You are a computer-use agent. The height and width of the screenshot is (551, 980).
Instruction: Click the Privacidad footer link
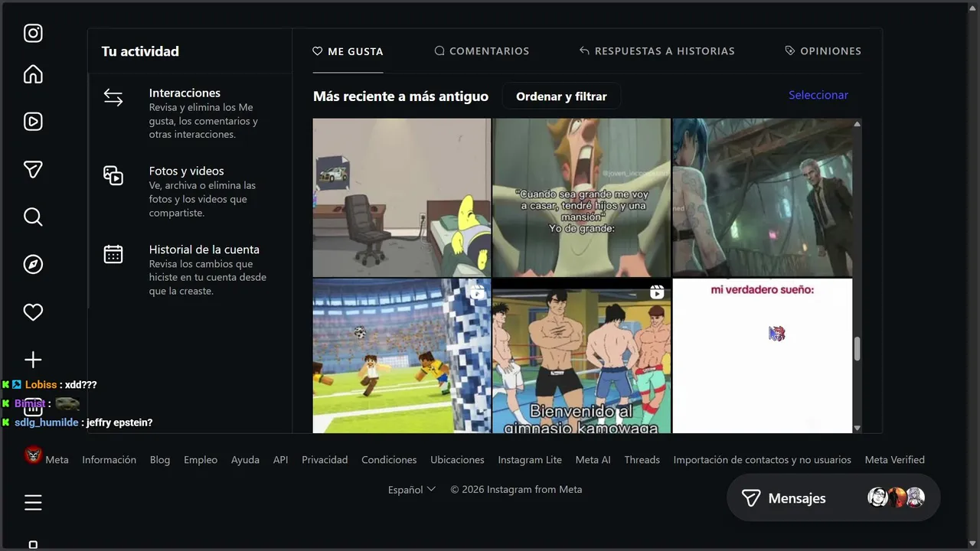pyautogui.click(x=325, y=460)
